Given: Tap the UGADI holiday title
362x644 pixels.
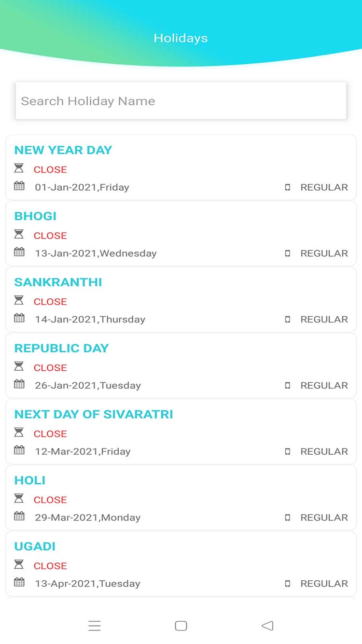Looking at the screenshot, I should click(35, 546).
